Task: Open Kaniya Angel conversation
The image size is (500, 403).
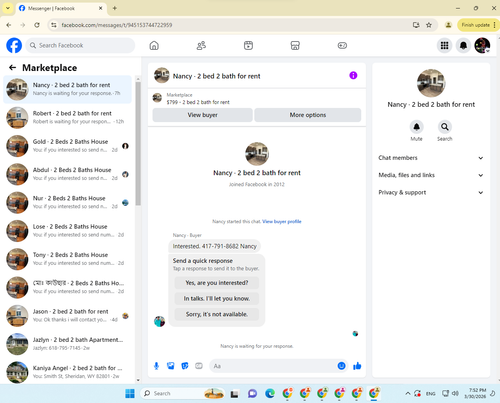Action: click(68, 372)
